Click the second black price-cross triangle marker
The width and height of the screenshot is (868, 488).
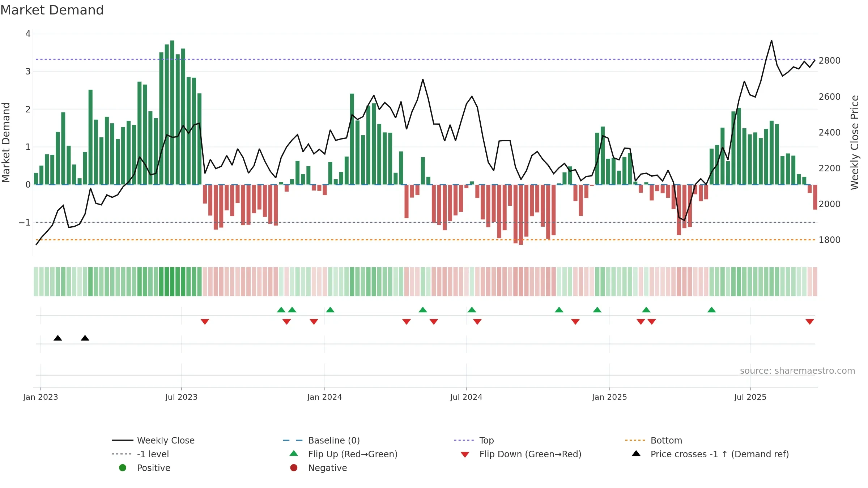[85, 338]
